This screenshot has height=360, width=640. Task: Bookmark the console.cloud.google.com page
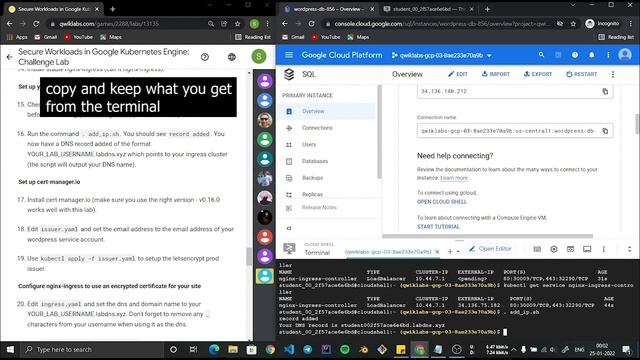573,24
